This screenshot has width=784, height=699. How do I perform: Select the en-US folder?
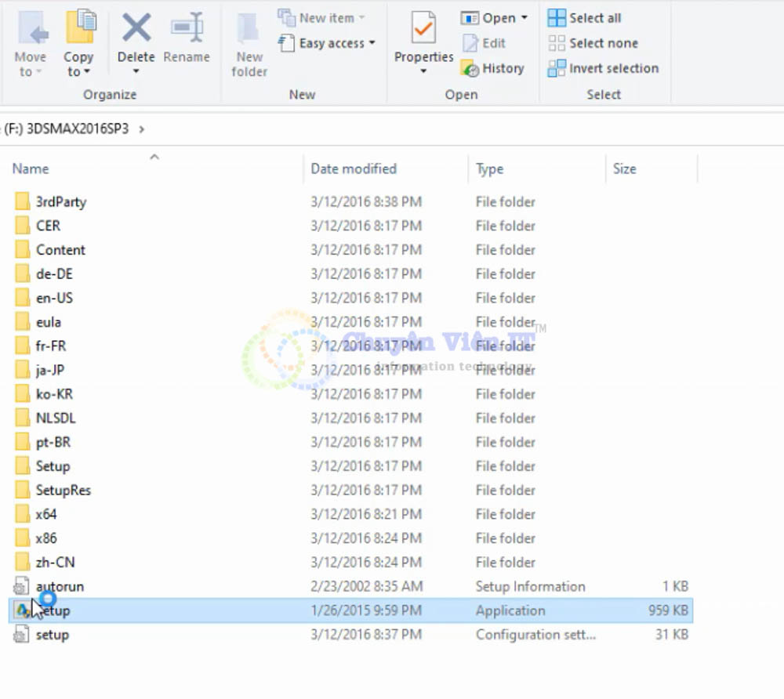tap(54, 298)
